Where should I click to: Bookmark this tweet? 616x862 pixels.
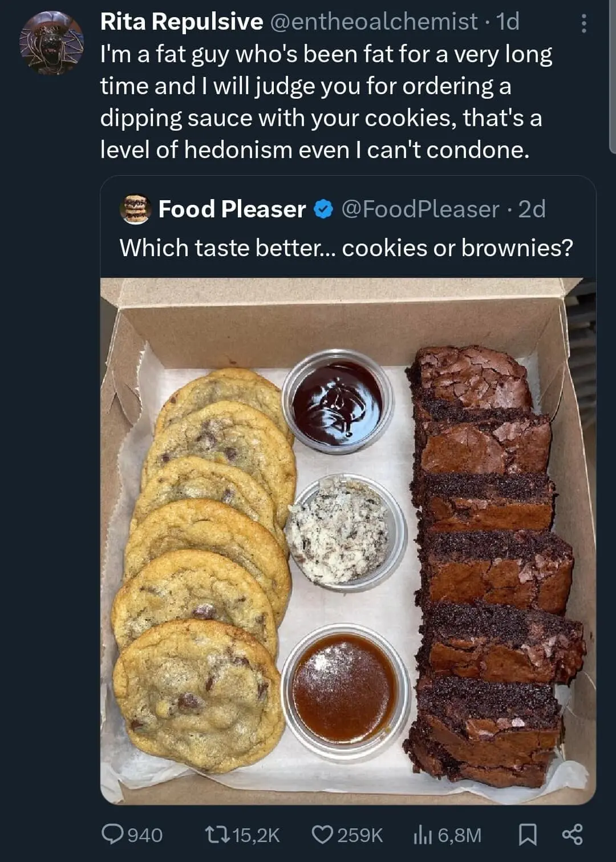[x=528, y=835]
